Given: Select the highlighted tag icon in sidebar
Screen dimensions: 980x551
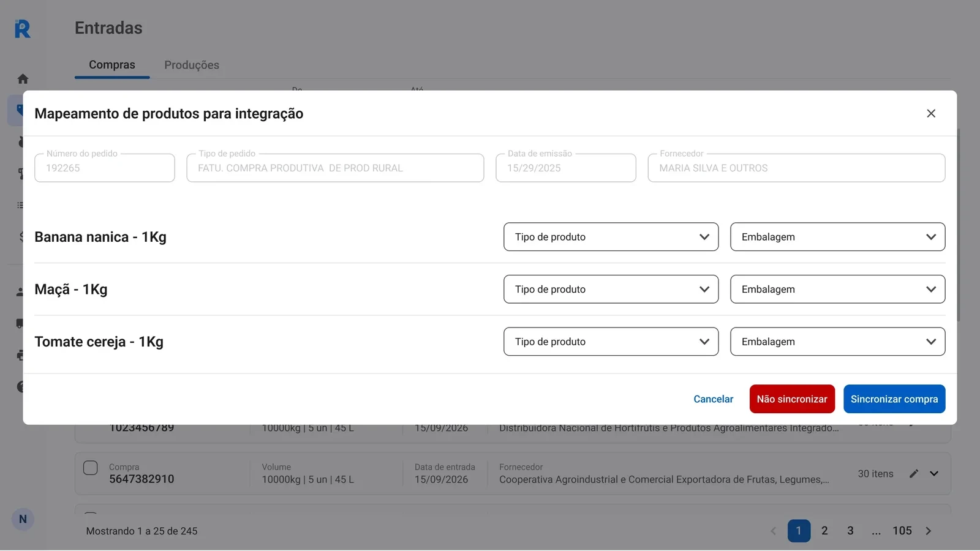Looking at the screenshot, I should coord(22,110).
